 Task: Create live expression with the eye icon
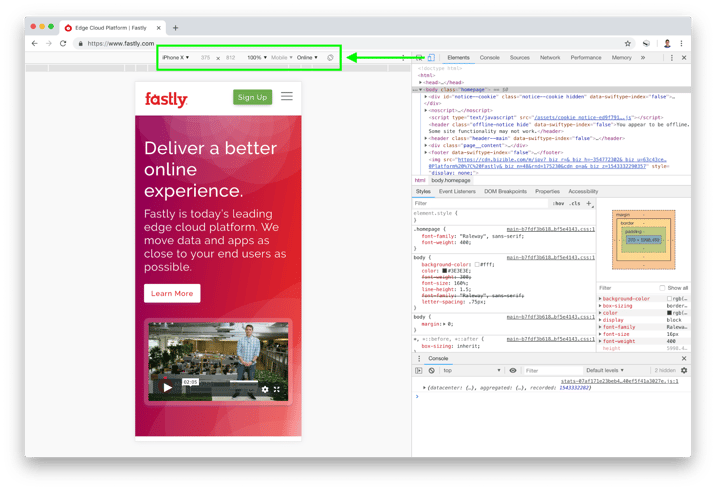coord(513,370)
